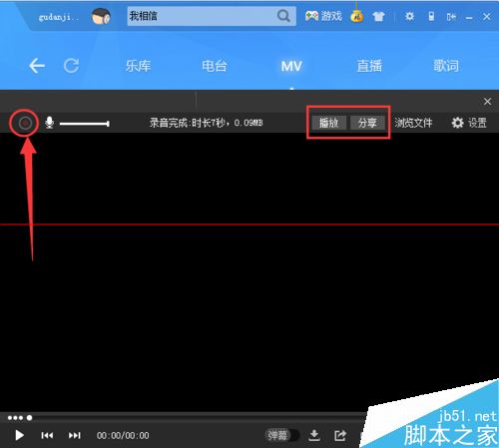This screenshot has width=499, height=448.
Task: Click the round record button
Action: pos(25,123)
